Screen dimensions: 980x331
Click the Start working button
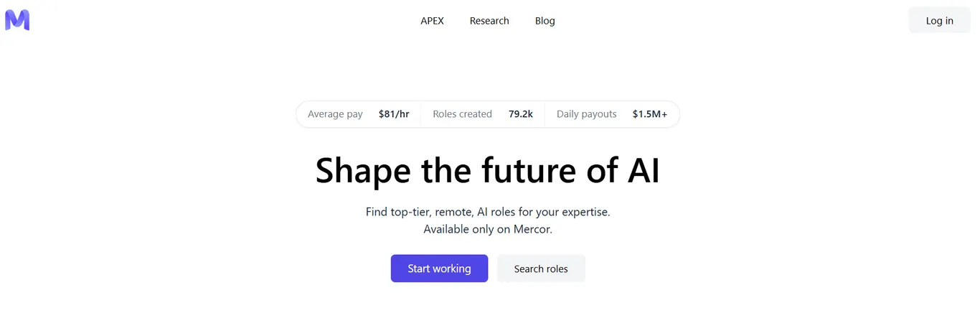pyautogui.click(x=439, y=269)
